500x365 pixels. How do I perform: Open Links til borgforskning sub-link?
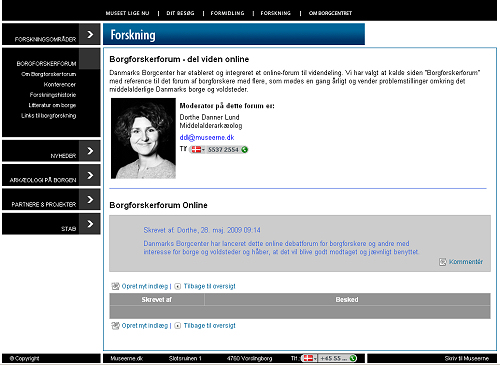[49, 116]
